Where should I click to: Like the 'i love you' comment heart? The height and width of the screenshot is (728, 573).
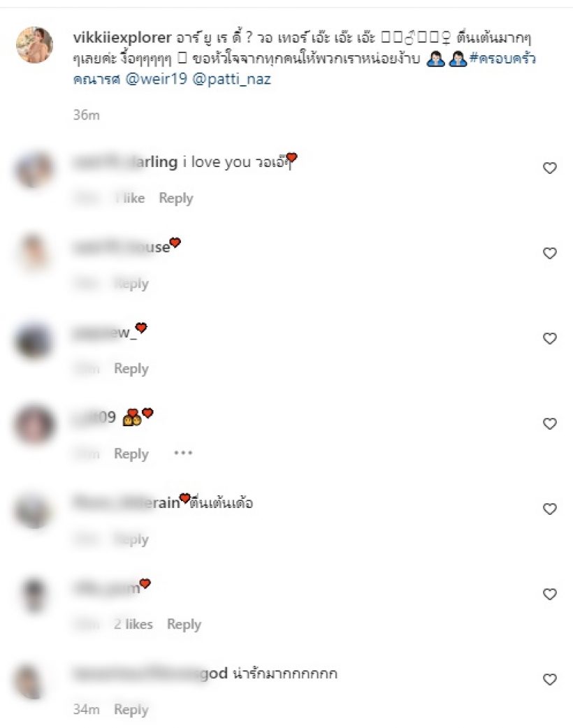click(x=550, y=168)
